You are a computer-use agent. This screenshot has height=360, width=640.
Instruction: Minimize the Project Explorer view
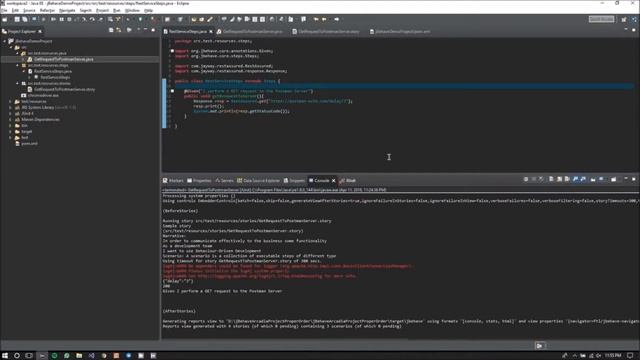tap(146, 30)
